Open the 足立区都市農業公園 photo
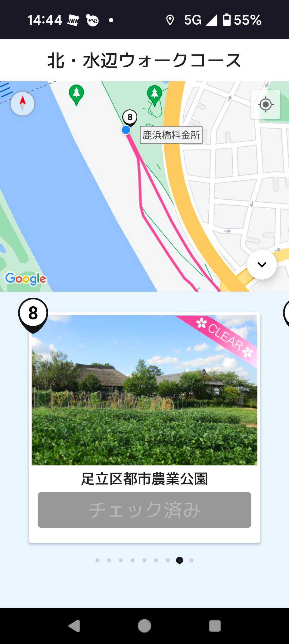Image resolution: width=289 pixels, height=644 pixels. [144, 390]
